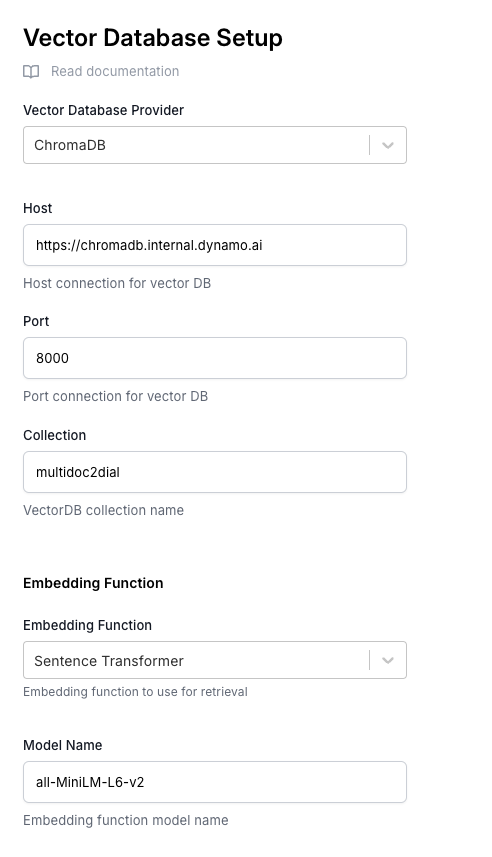
Task: Click the 'Host connection for vector DB' hint
Action: point(117,283)
